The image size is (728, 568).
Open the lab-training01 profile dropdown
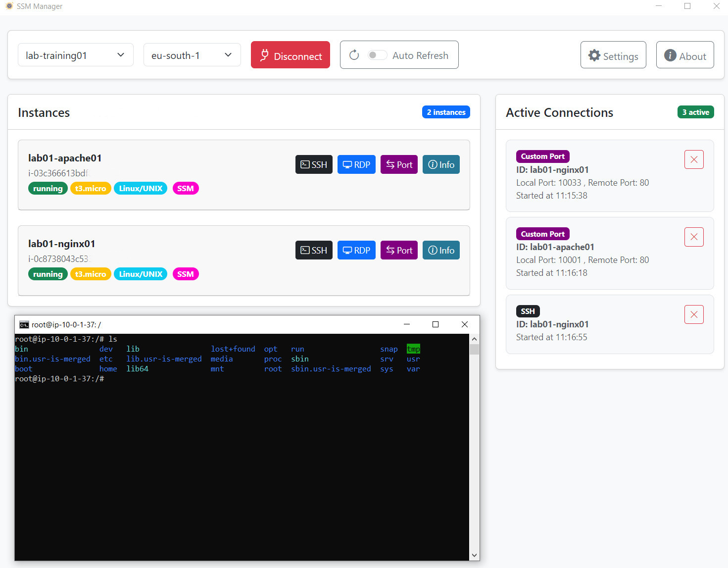(75, 55)
